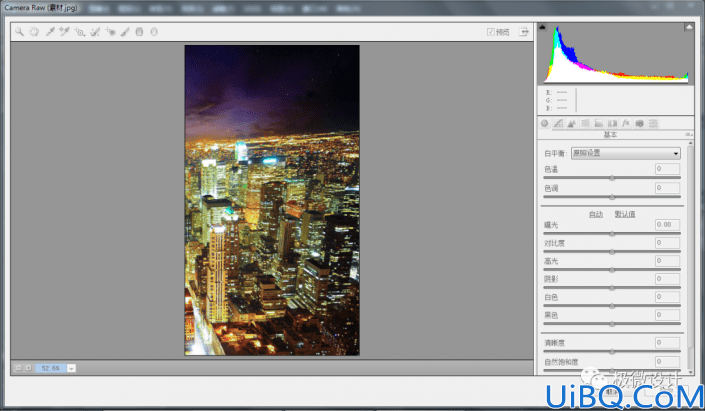The image size is (705, 411).
Task: Select the Spot Removal tool
Action: pos(95,31)
